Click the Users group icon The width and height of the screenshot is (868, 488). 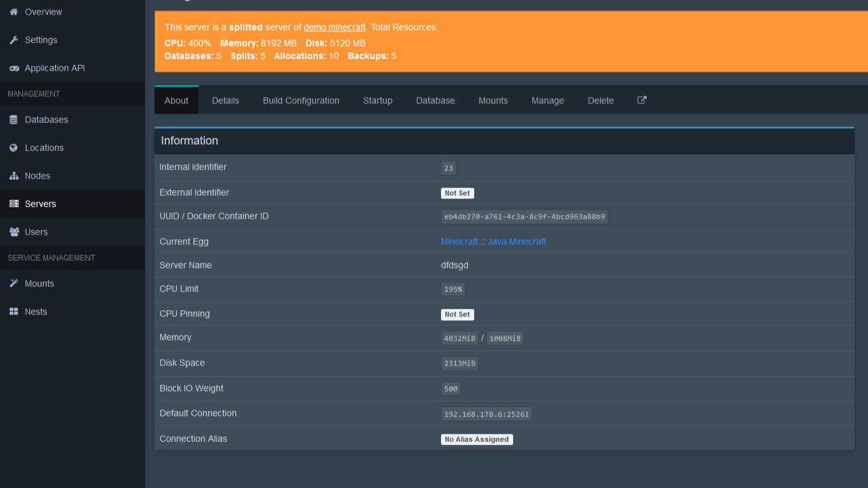[13, 232]
